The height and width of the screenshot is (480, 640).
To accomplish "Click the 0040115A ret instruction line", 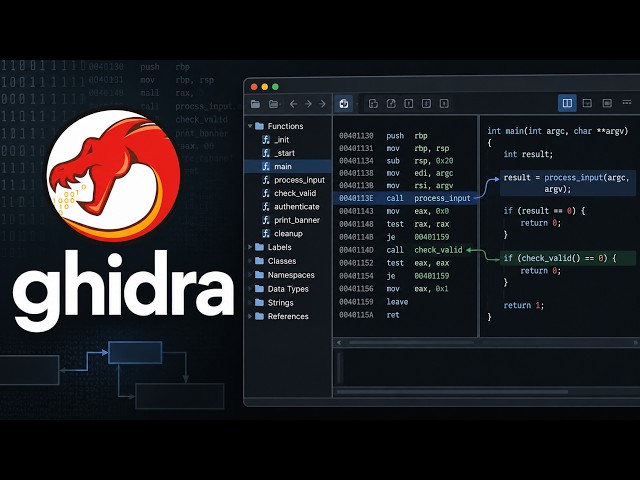I will (369, 315).
